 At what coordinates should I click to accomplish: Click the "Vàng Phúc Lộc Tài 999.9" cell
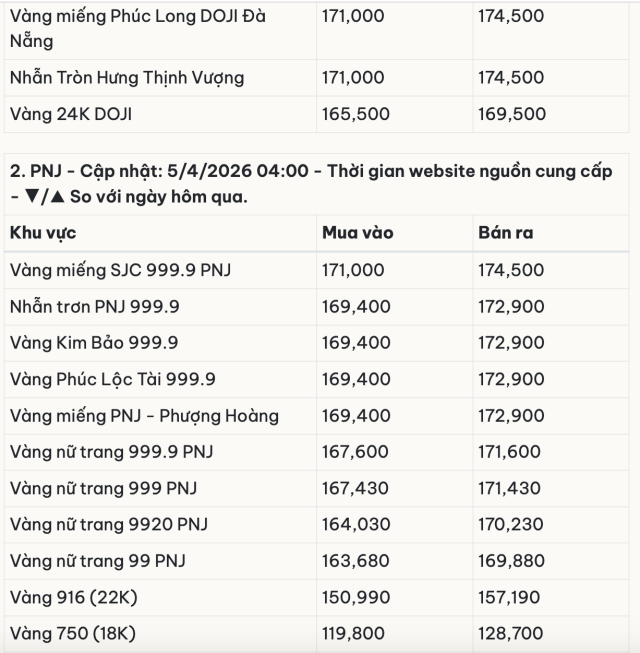[x=112, y=379]
